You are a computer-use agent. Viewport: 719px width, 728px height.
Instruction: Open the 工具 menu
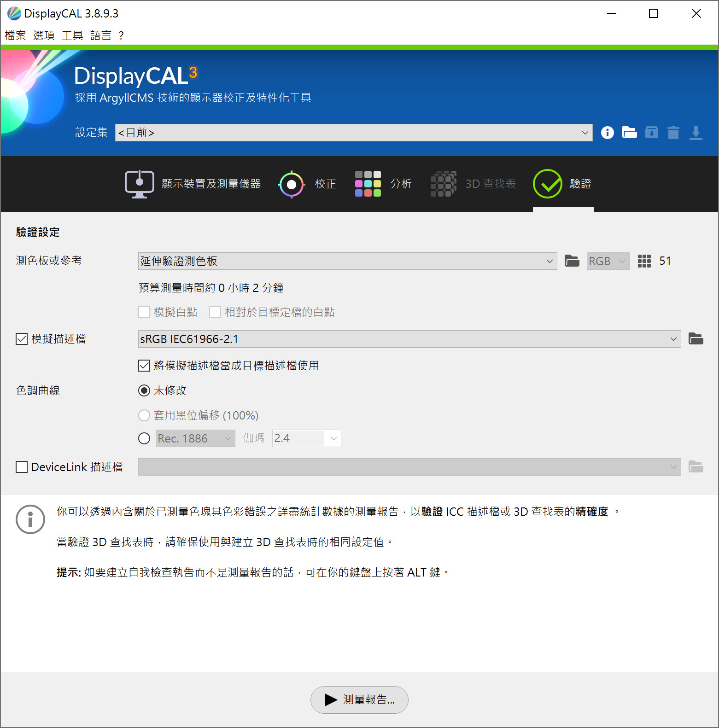pos(73,35)
